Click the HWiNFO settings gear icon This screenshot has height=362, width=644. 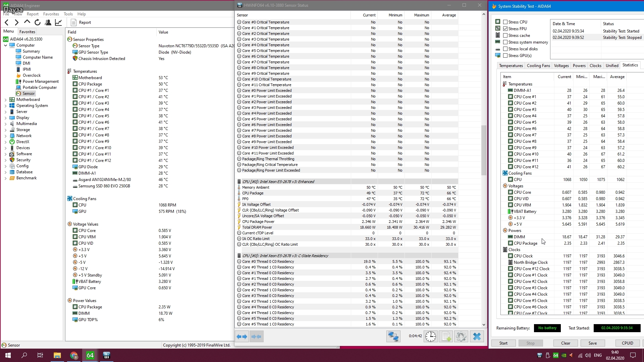click(461, 336)
